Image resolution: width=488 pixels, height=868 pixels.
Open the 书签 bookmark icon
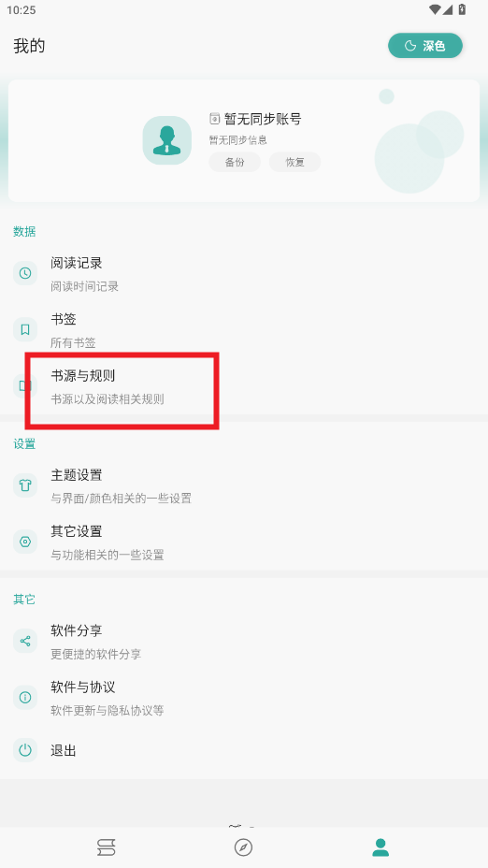pyautogui.click(x=25, y=329)
